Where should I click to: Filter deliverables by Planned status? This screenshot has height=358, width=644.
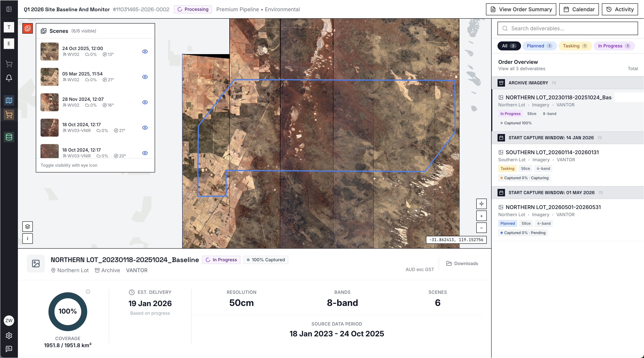coord(539,46)
